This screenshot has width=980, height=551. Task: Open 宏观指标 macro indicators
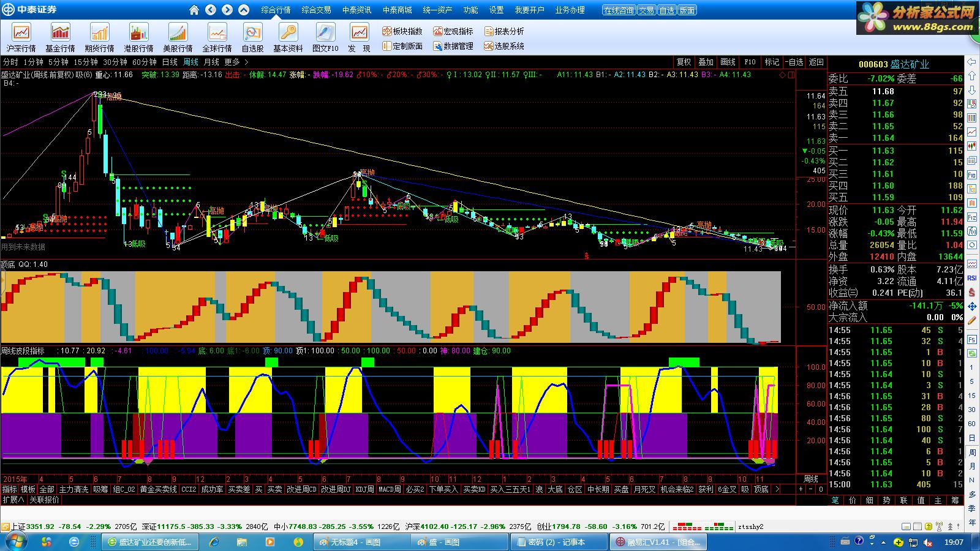click(453, 31)
